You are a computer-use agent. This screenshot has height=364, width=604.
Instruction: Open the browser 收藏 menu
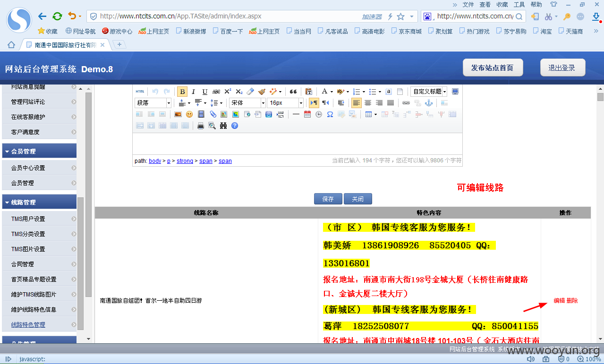502,4
